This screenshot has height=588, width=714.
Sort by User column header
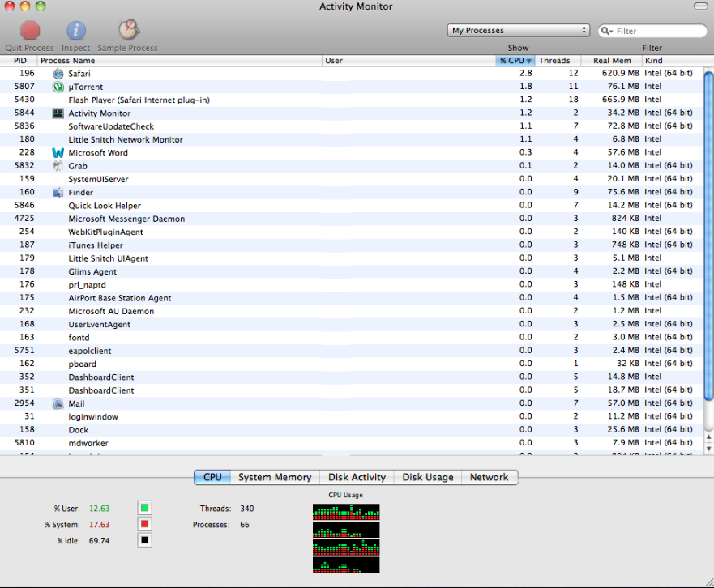click(408, 61)
